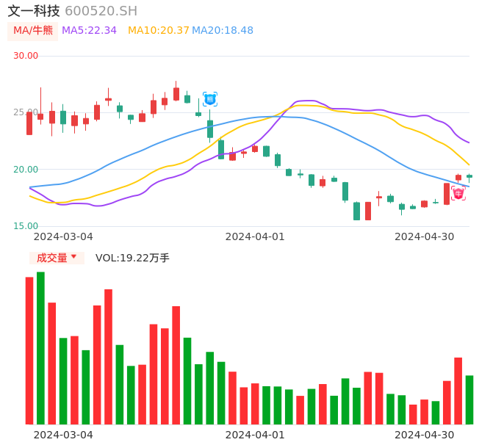Image resolution: width=504 pixels, height=445 pixels.
Task: Click the blue bear signal marker icon
Action: coord(210,99)
